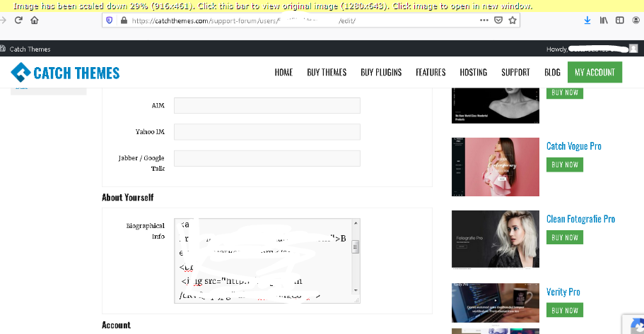The width and height of the screenshot is (644, 334).
Task: Save page to Pocket icon
Action: click(x=498, y=20)
